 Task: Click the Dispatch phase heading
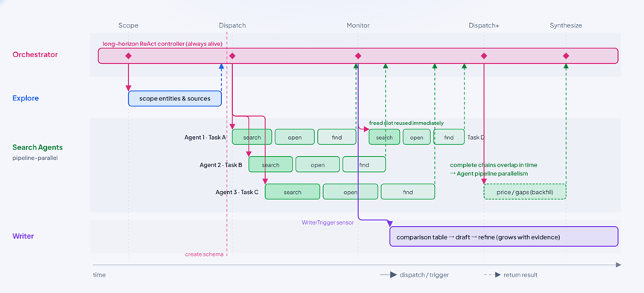232,25
